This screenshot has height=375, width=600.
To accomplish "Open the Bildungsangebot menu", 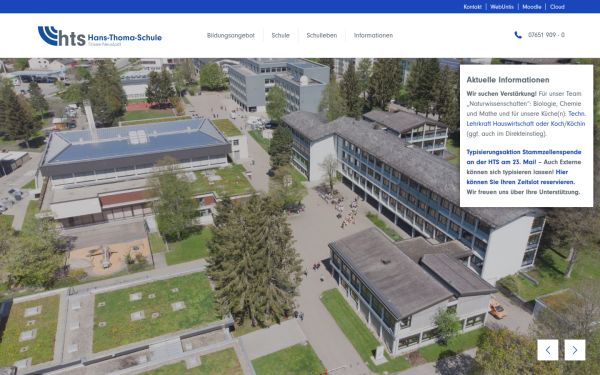I will 231,35.
